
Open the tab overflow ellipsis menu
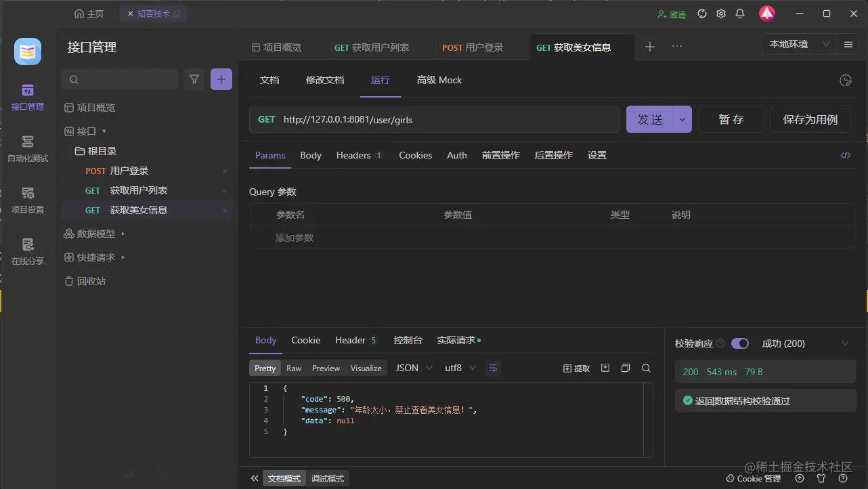click(x=677, y=47)
